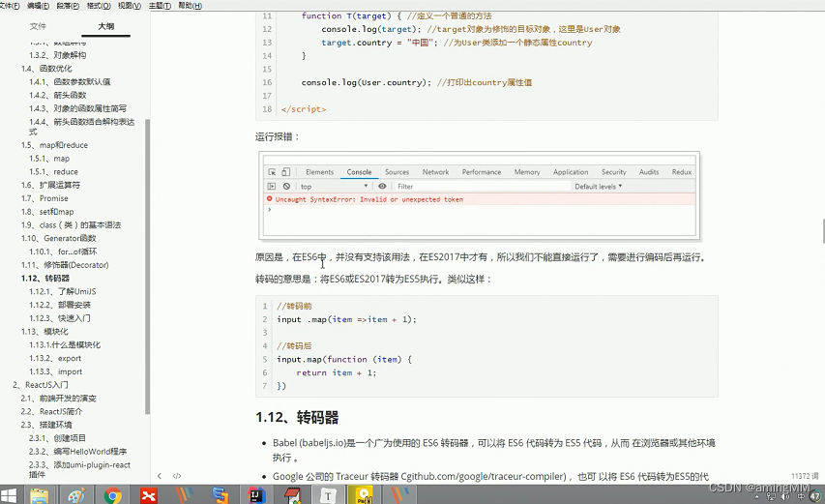Open Google Chrome from the taskbar
The width and height of the screenshot is (825, 504).
[x=112, y=495]
